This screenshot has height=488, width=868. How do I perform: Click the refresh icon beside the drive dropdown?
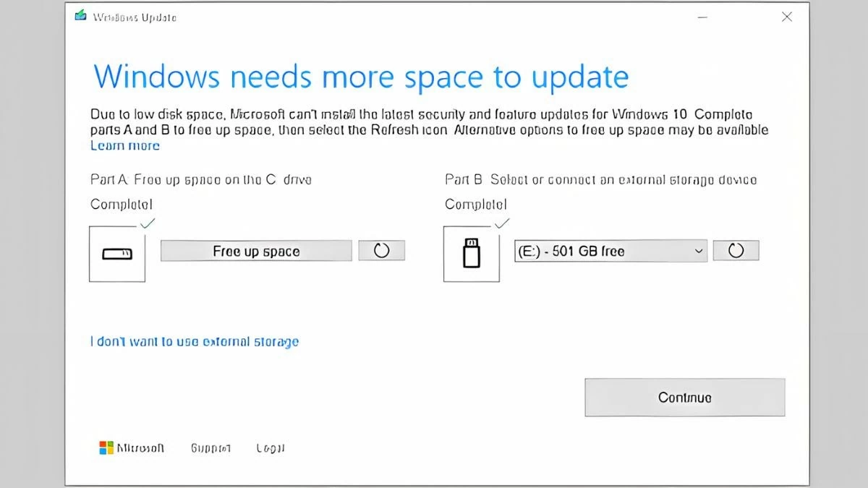[736, 250]
